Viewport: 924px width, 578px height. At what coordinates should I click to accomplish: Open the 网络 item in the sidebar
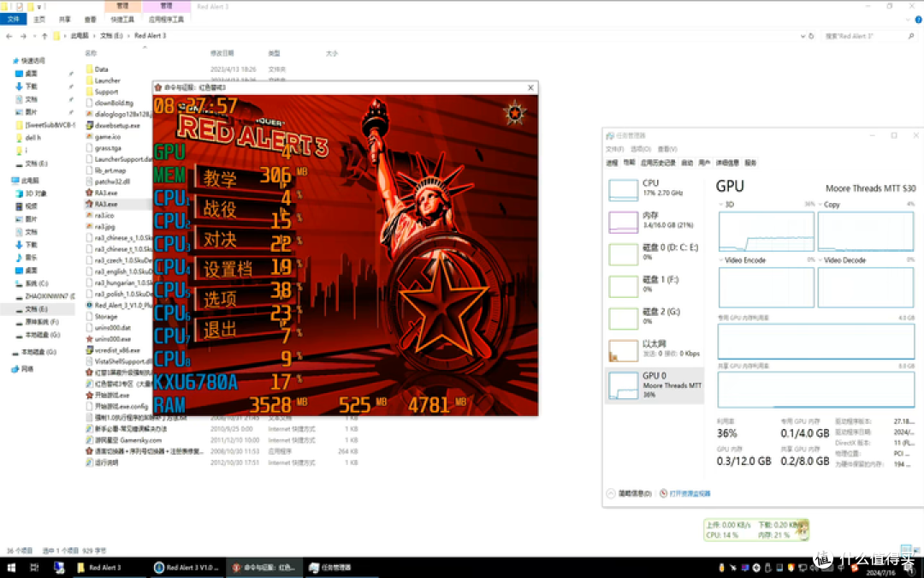coord(21,369)
